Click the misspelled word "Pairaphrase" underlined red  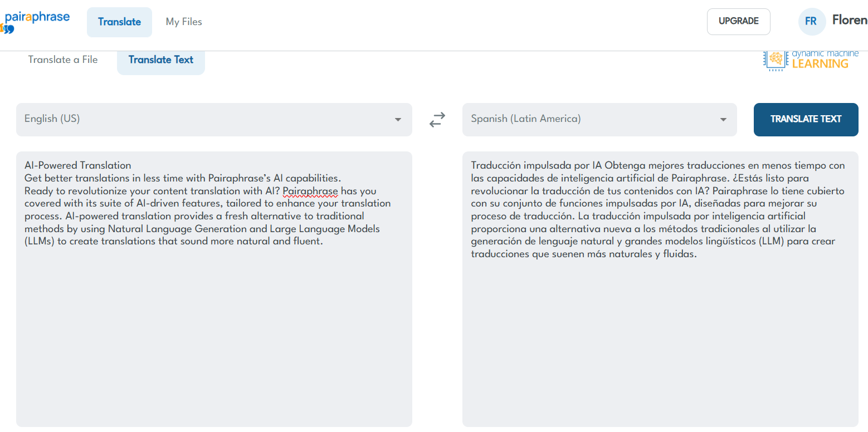click(310, 191)
